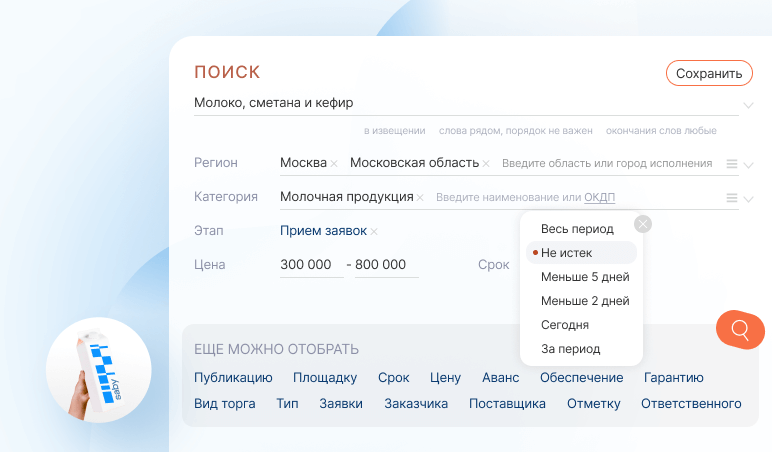Expand the search query chevron
Viewport: 772px width, 452px height.
click(748, 104)
